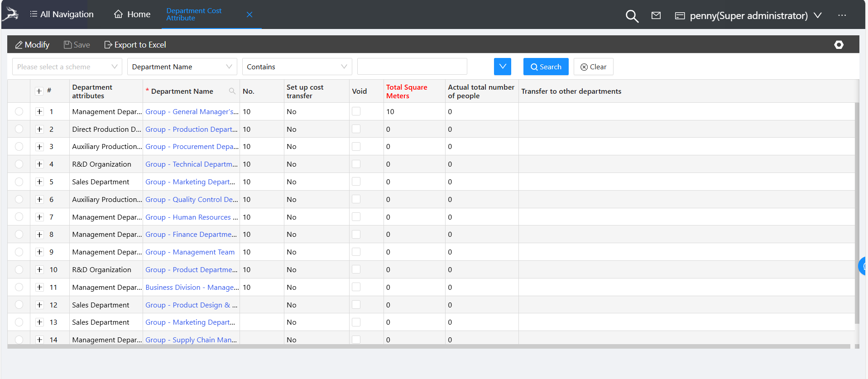The width and height of the screenshot is (868, 379).
Task: Click the Modify pencil toolbar button
Action: (x=32, y=45)
